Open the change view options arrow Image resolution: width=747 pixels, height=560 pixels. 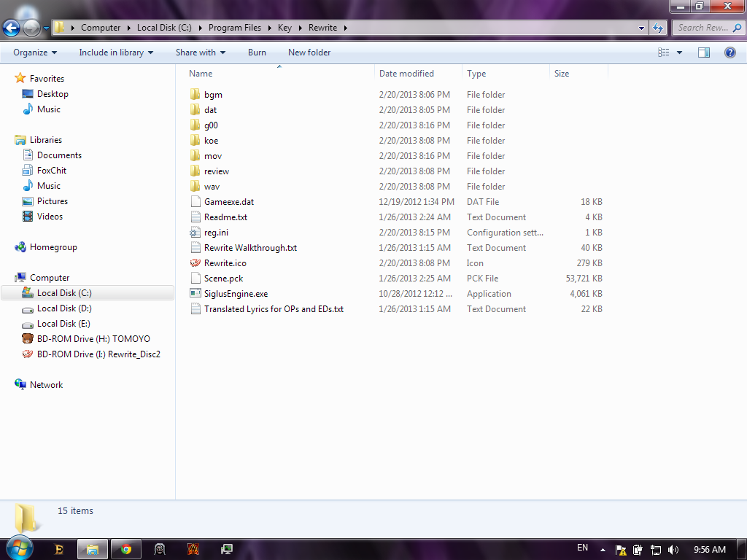679,52
